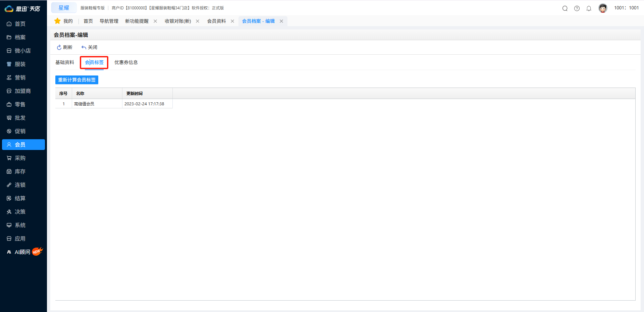Close the 会员档案 - 编辑 tab
Image resolution: width=644 pixels, height=312 pixels.
tap(281, 21)
